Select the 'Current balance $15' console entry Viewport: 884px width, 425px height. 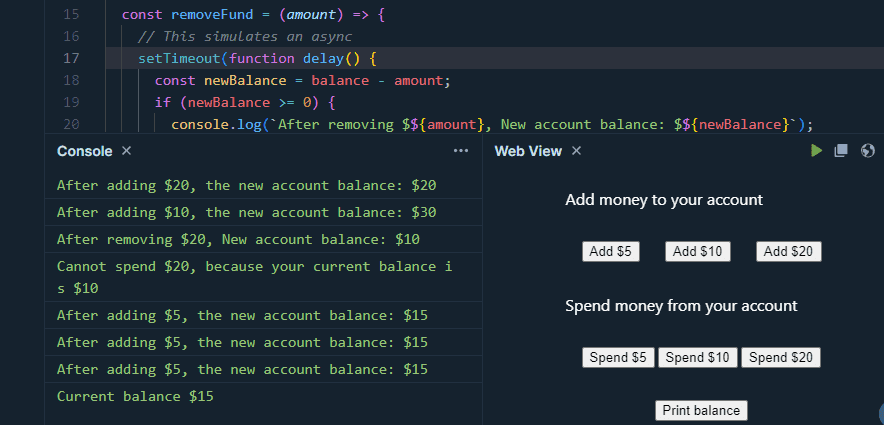point(263,396)
